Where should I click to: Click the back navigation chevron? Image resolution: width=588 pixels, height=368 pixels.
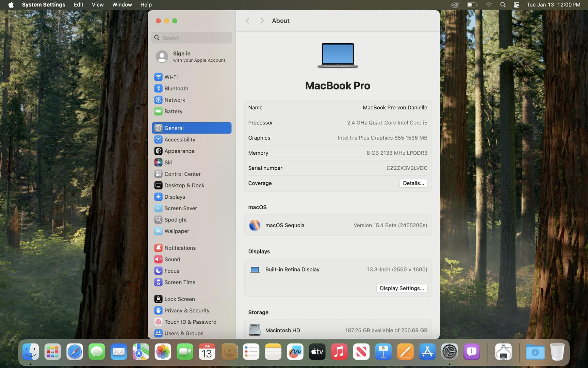(247, 21)
